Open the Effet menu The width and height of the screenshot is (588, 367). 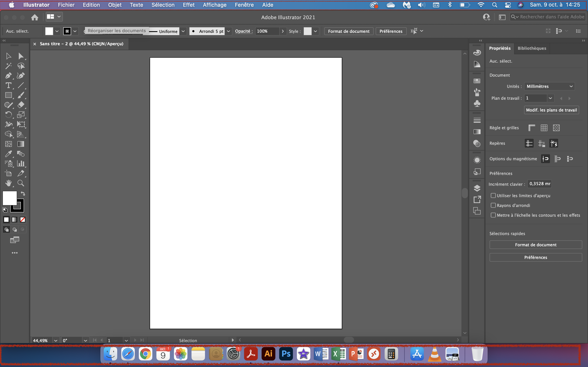click(189, 5)
